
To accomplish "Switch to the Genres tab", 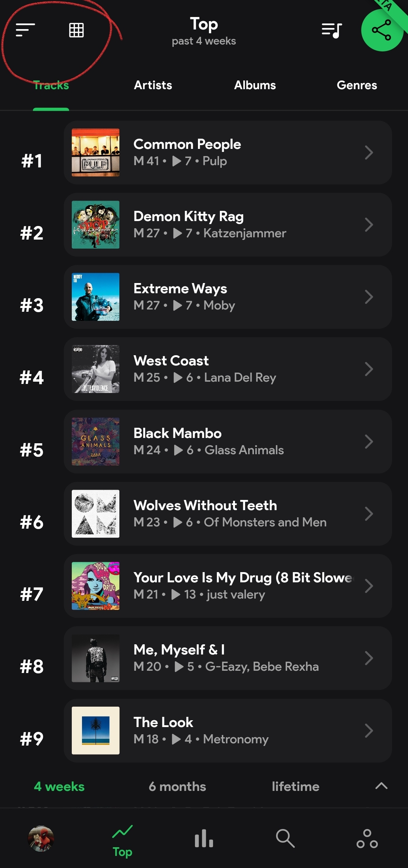I will [x=357, y=85].
